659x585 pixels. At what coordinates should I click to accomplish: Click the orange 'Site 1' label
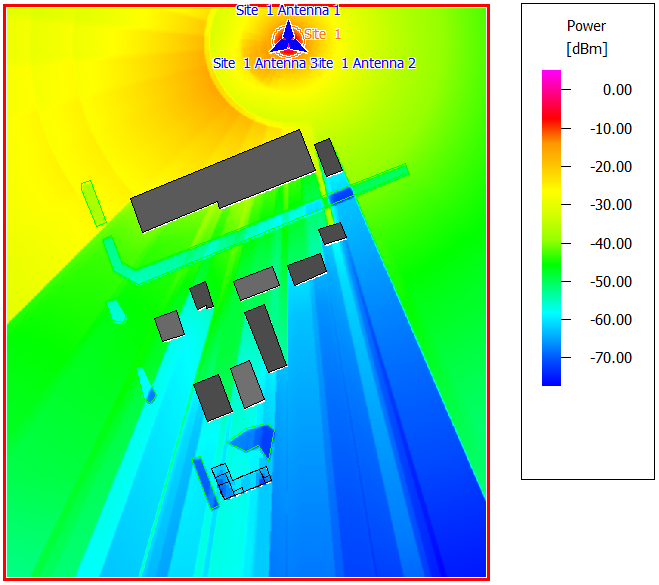[x=323, y=34]
